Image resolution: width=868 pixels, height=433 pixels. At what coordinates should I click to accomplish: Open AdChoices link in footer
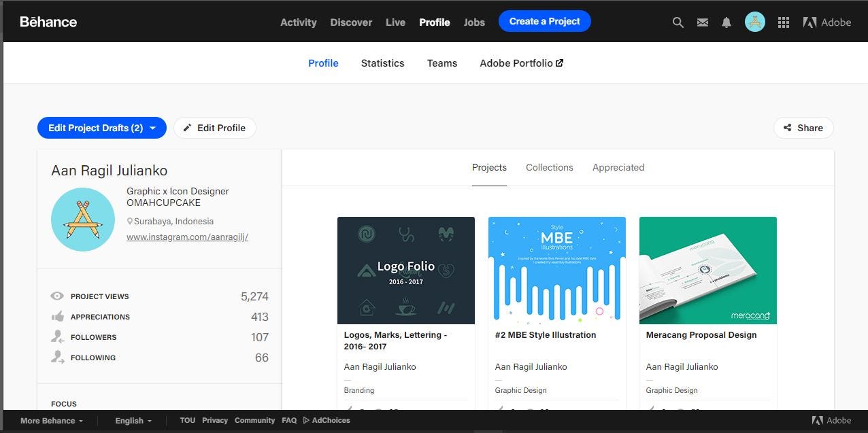click(x=327, y=421)
